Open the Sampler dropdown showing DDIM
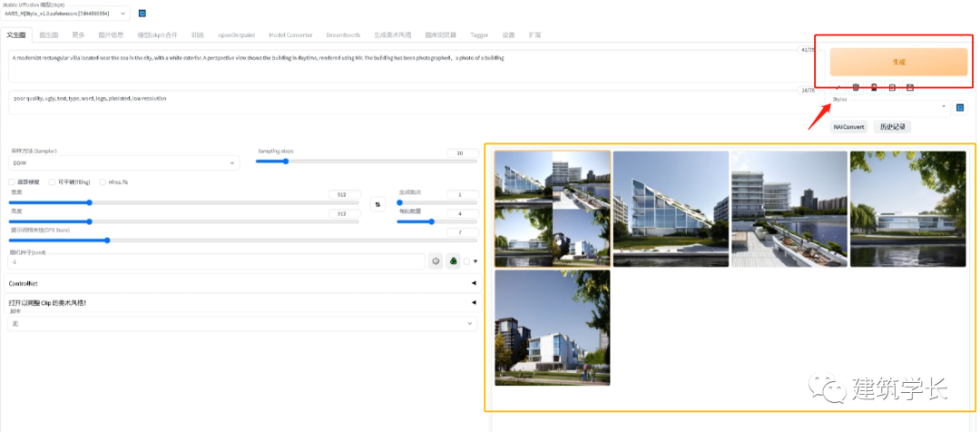980x432 pixels. point(123,163)
